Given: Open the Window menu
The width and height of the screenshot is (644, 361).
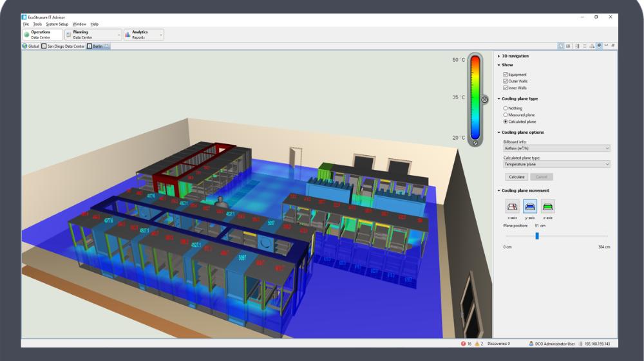Looking at the screenshot, I should 79,24.
